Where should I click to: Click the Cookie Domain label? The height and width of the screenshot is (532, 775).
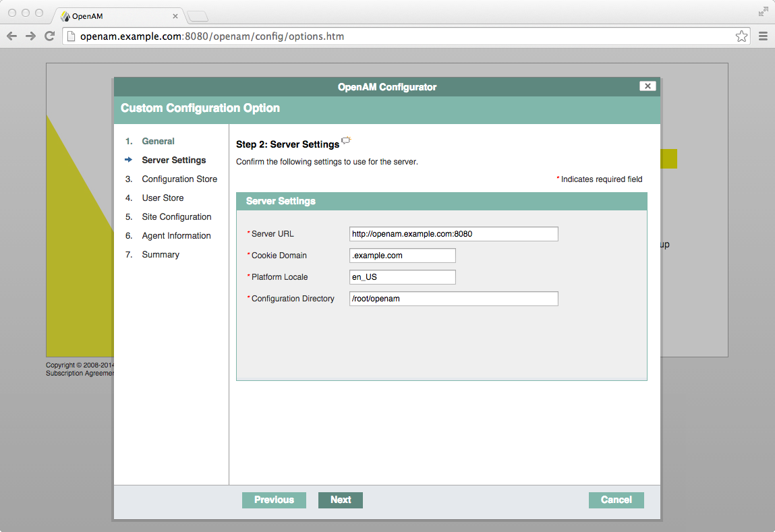(279, 256)
